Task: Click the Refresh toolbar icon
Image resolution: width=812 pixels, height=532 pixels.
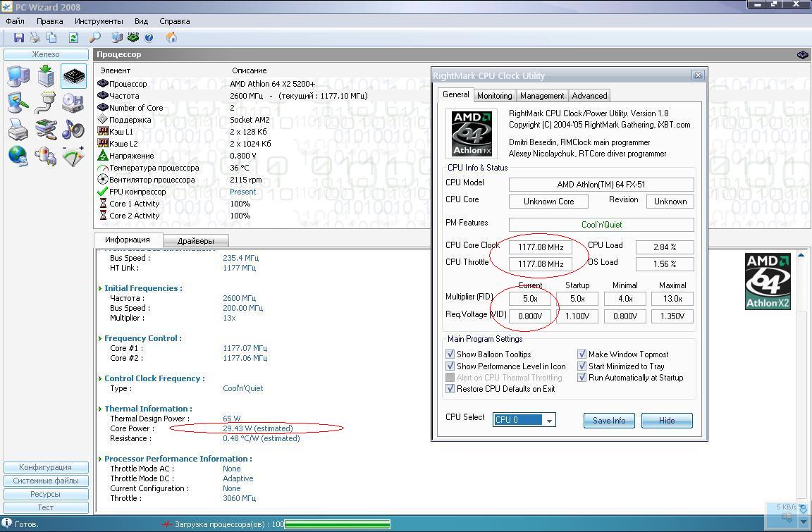Action: [x=73, y=37]
